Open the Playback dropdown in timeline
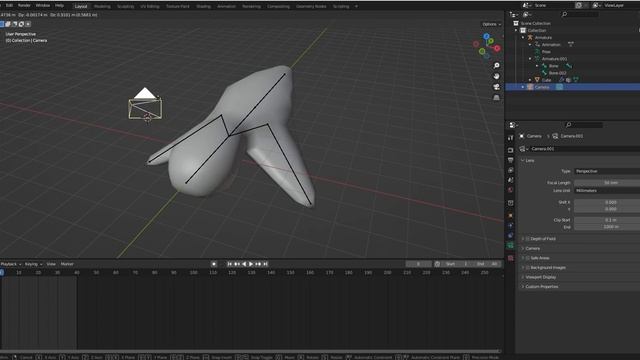Viewport: 640px width, 360px height. coord(10,264)
